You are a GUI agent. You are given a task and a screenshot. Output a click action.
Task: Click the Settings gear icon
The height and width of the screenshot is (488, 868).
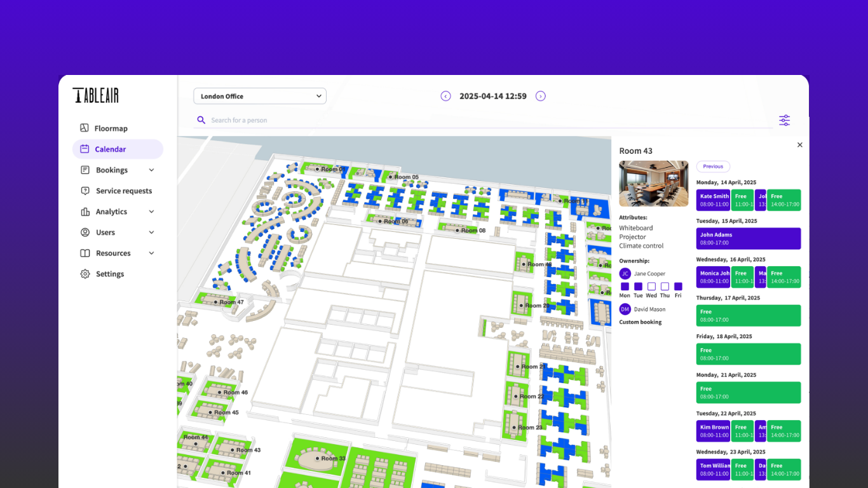85,274
